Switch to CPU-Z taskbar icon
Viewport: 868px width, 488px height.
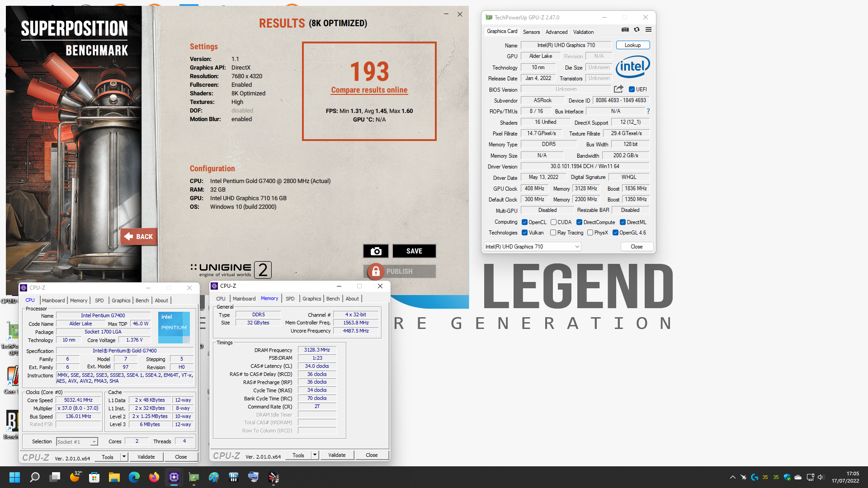pyautogui.click(x=174, y=477)
